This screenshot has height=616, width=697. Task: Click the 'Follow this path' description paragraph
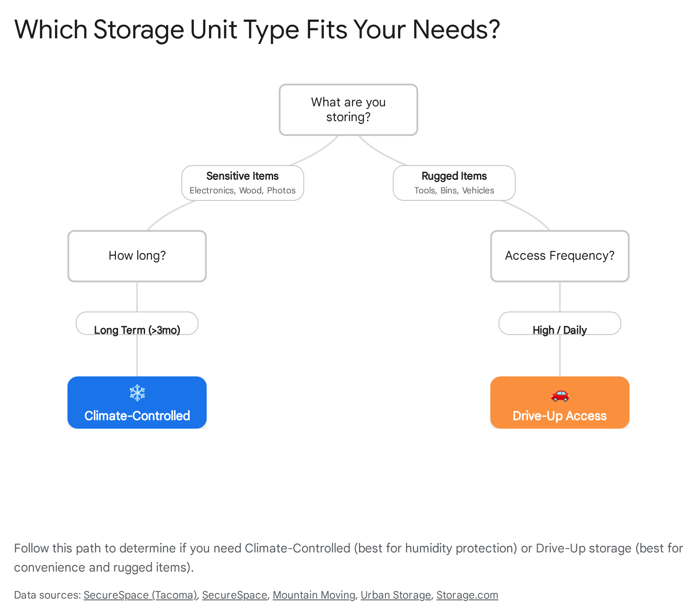click(x=348, y=558)
